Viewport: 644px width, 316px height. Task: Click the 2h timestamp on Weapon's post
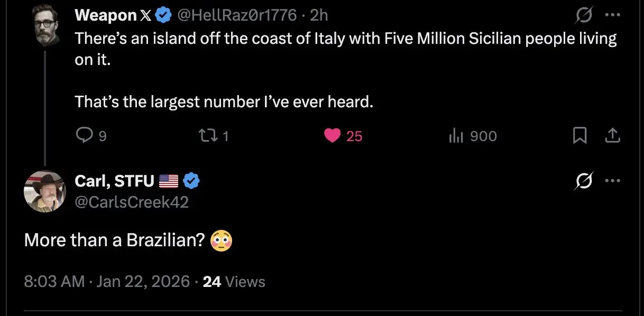(319, 15)
